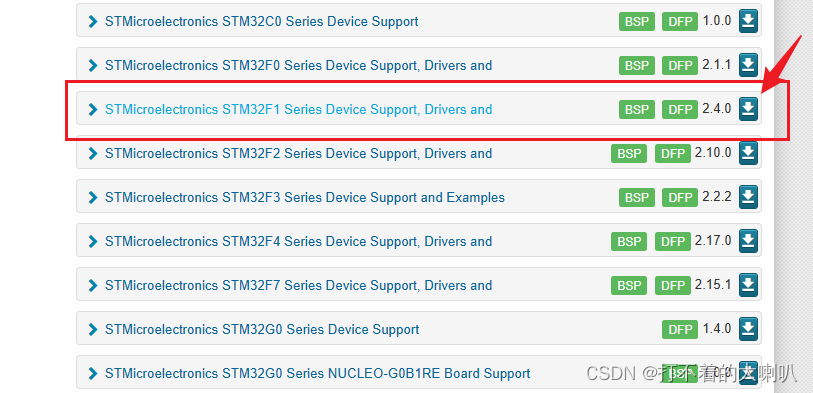Viewport: 813px width, 393px height.
Task: Download the STM32F7 Series pack version 2.15.1
Action: [x=748, y=285]
